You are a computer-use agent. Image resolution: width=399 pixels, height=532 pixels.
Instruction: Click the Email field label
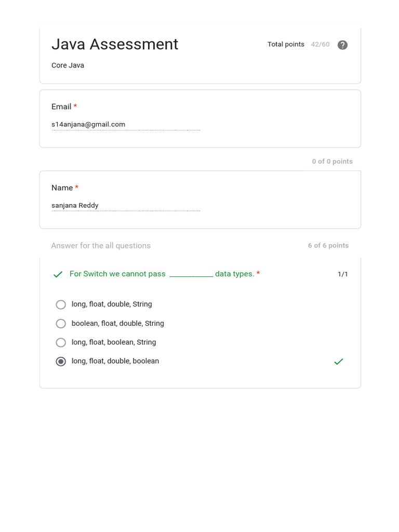[61, 107]
